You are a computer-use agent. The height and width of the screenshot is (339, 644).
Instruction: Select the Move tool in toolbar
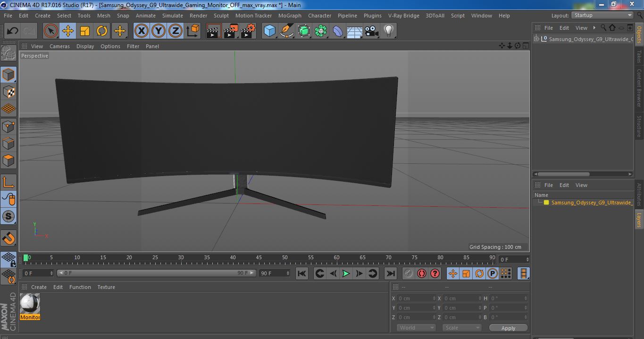[67, 31]
